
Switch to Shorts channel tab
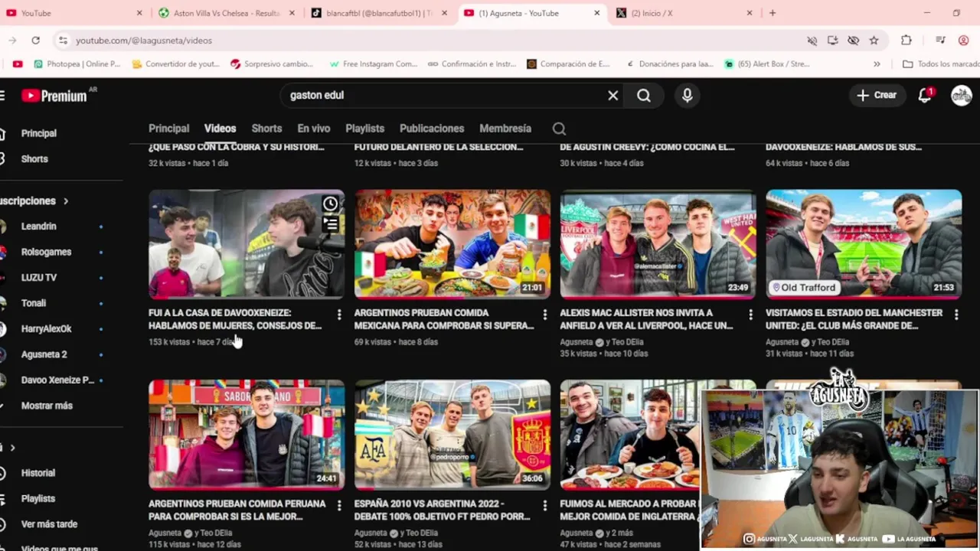(x=266, y=129)
